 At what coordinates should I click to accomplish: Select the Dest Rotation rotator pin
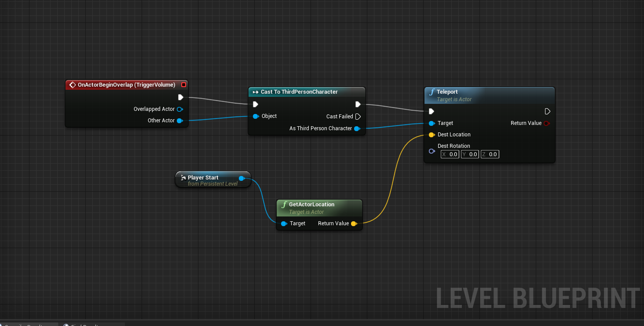432,151
